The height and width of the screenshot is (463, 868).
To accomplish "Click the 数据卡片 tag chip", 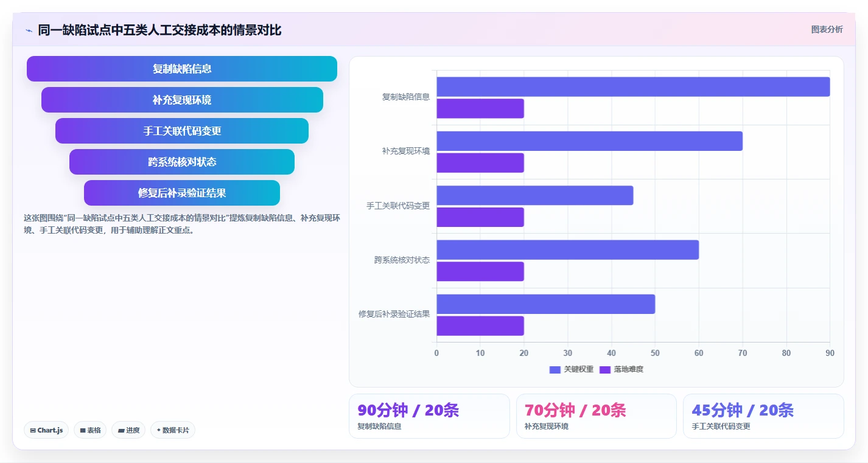I will [x=173, y=430].
